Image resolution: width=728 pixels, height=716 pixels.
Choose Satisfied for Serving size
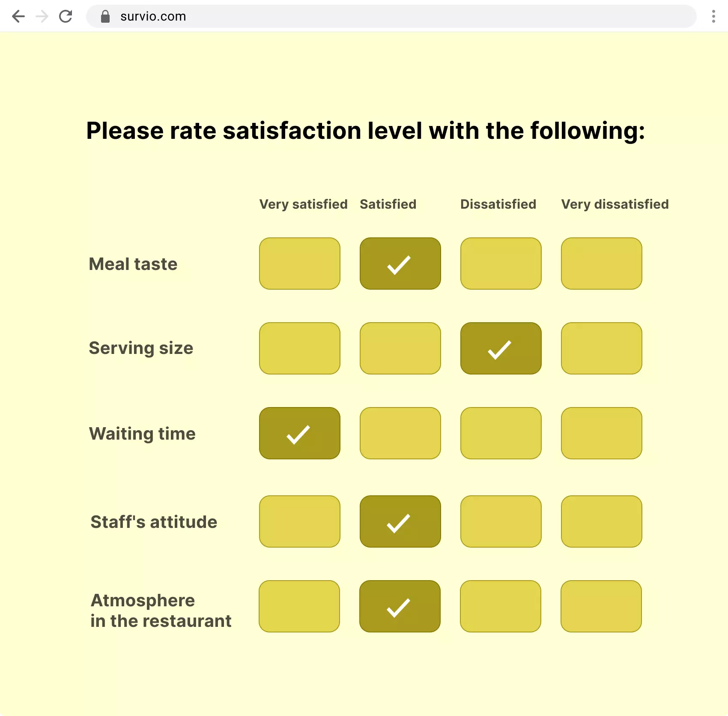[x=400, y=348]
